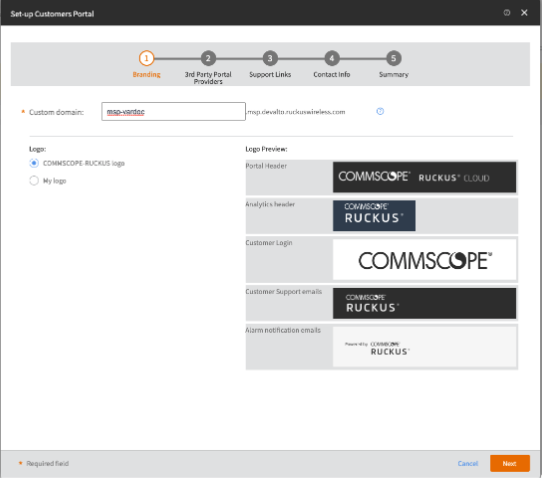The width and height of the screenshot is (542, 479).
Task: Open 3rd Party Portal Providers step label
Action: (208, 78)
